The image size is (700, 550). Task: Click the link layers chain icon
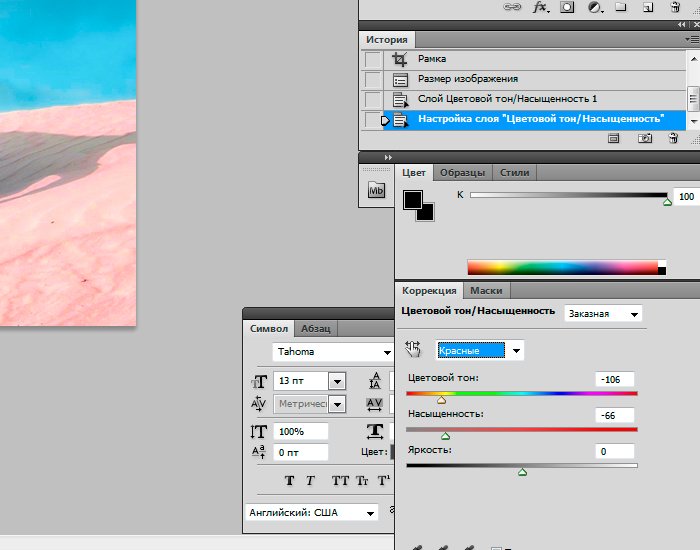tap(514, 7)
